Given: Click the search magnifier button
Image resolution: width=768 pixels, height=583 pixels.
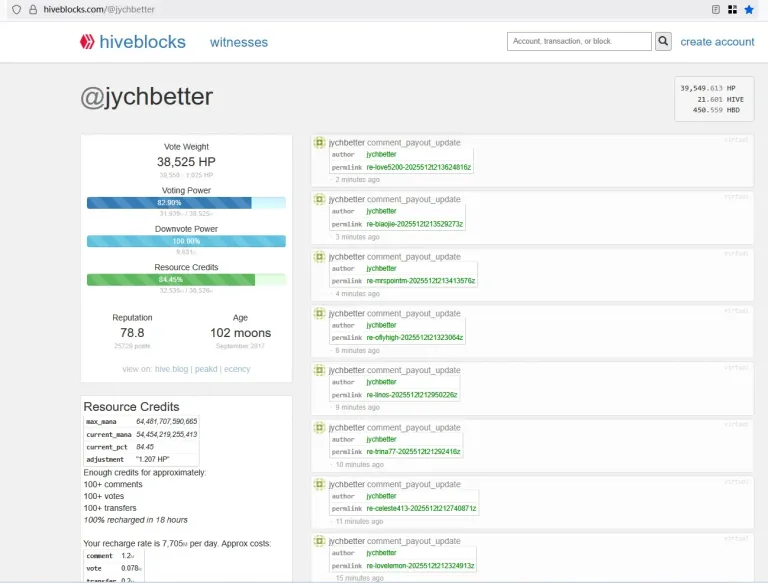Looking at the screenshot, I should 663,41.
